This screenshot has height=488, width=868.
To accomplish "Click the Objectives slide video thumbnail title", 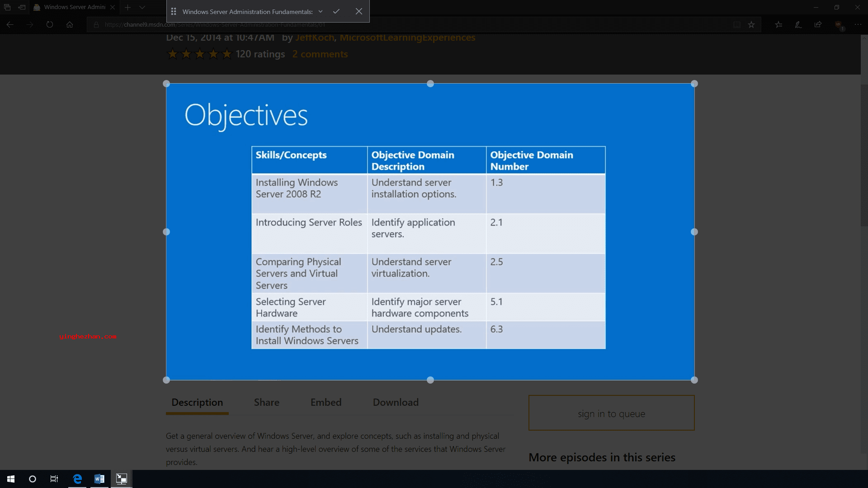I will [246, 116].
